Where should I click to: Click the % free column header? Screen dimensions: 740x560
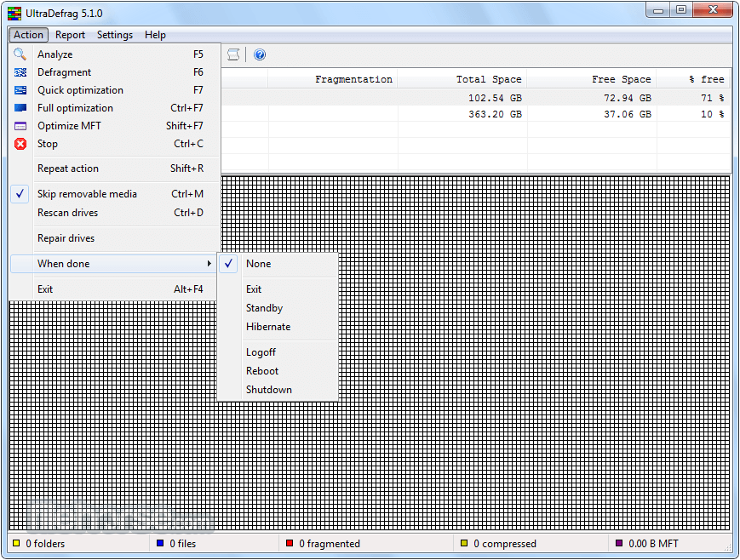[x=693, y=79]
